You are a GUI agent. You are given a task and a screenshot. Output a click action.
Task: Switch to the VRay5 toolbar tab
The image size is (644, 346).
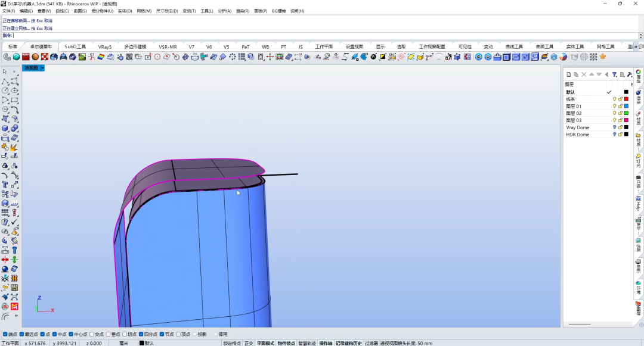click(x=105, y=46)
